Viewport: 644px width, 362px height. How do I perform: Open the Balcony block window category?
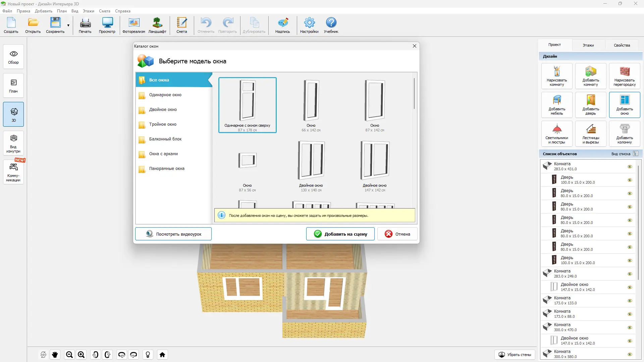[x=165, y=139]
